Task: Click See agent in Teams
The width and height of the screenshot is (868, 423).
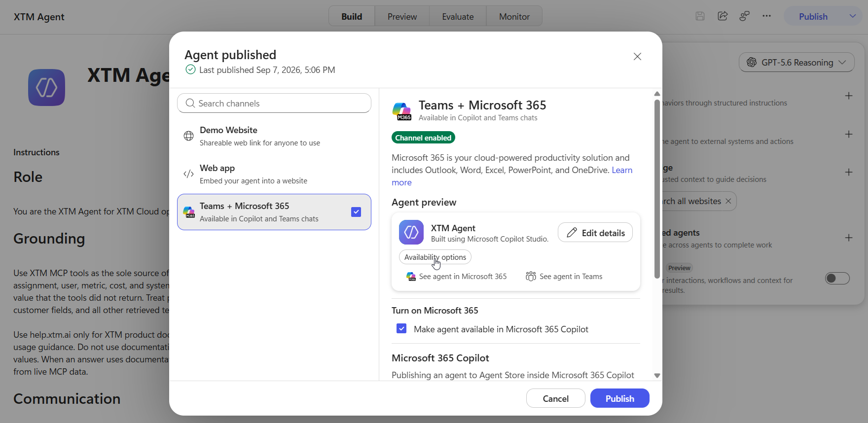Action: coord(564,277)
